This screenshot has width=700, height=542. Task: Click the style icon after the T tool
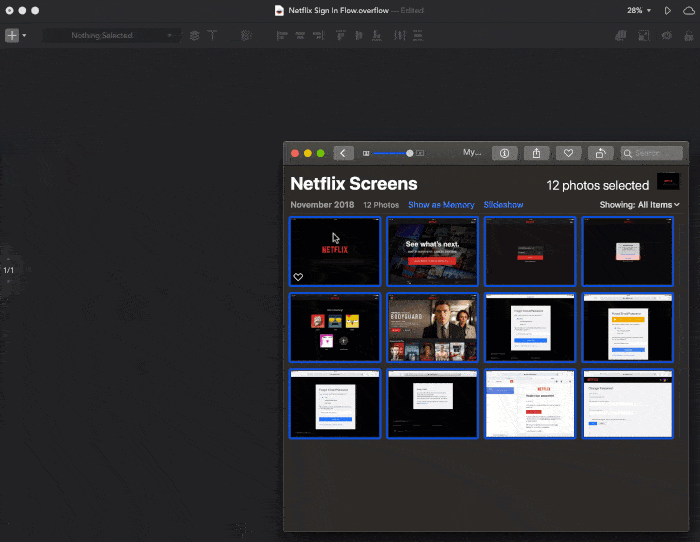pos(246,35)
